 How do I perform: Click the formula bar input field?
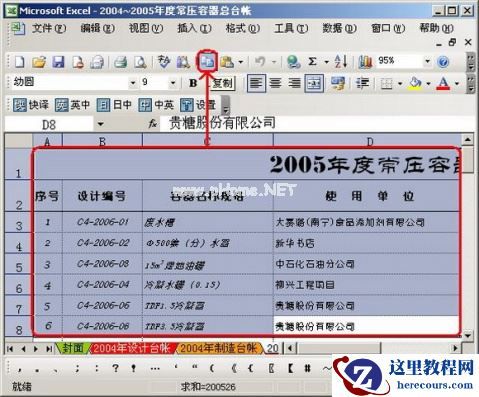[316, 124]
